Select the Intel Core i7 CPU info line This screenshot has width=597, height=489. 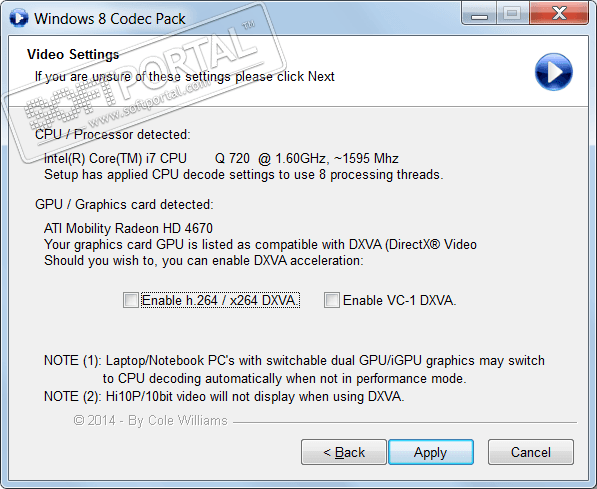click(221, 158)
